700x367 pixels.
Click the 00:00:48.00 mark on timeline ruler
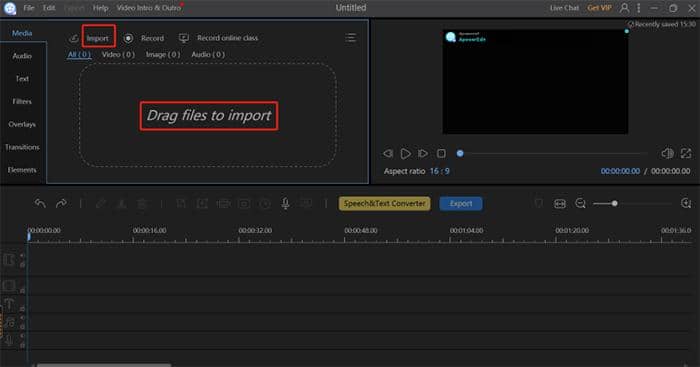point(361,230)
